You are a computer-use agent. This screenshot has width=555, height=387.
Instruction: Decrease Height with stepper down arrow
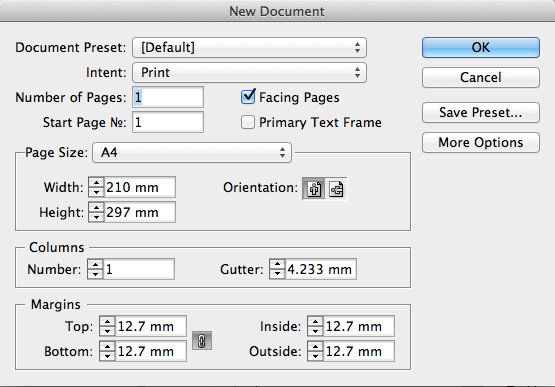click(96, 217)
